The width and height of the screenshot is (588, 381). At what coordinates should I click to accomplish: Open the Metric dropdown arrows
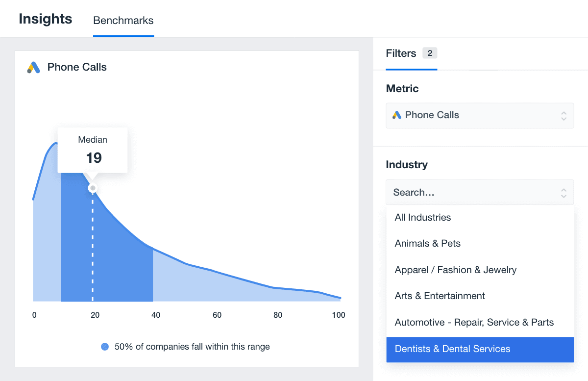click(x=563, y=116)
